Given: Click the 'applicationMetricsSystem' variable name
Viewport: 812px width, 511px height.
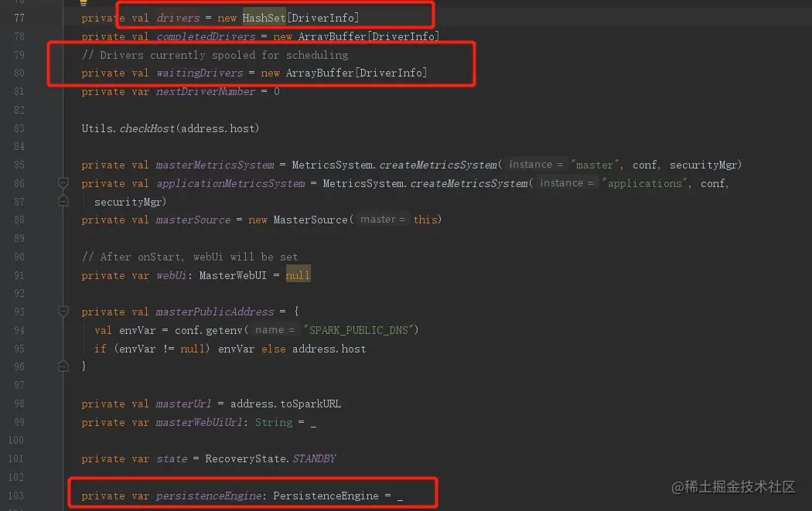Looking at the screenshot, I should [x=230, y=183].
